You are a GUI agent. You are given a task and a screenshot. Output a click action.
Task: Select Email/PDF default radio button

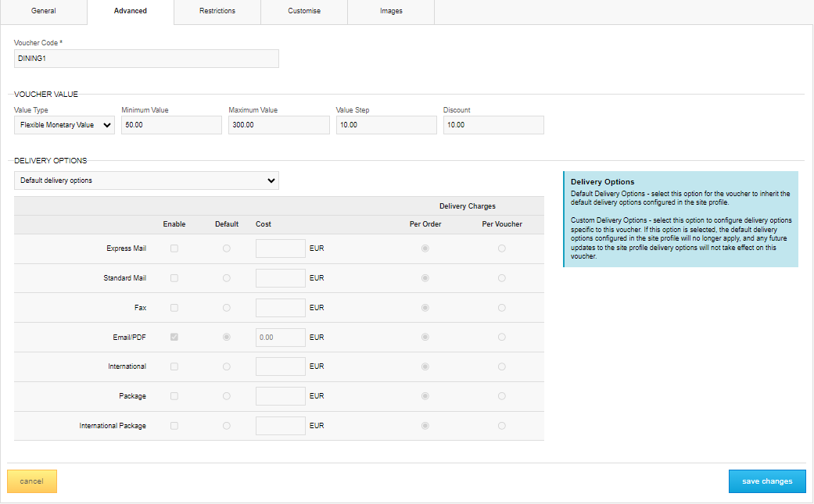pos(226,337)
